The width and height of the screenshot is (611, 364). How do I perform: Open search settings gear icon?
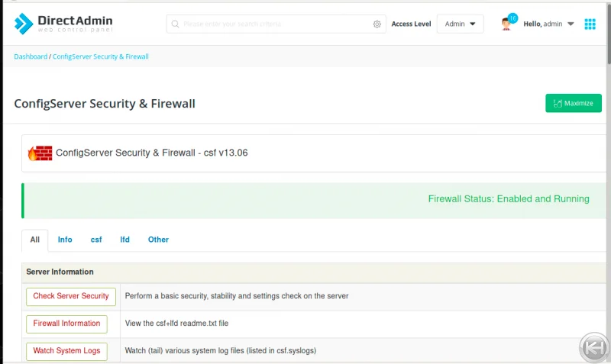377,24
